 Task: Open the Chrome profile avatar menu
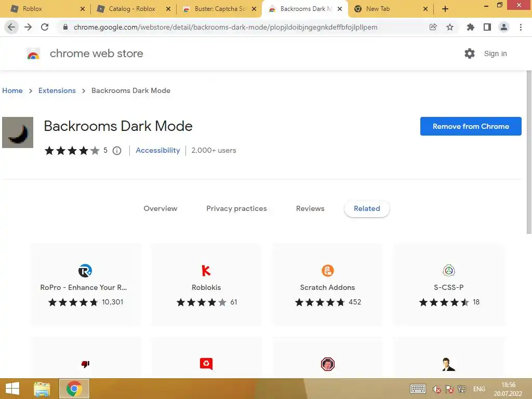pos(504,27)
